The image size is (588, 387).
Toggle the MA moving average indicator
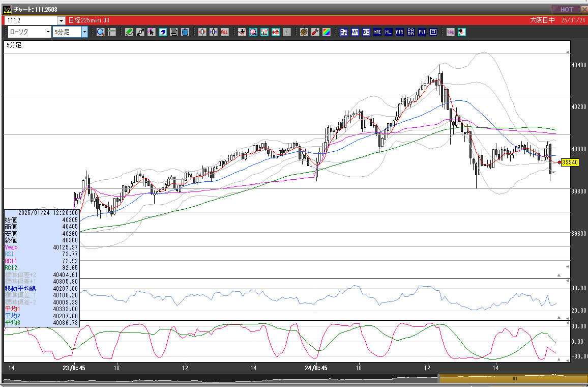355,32
